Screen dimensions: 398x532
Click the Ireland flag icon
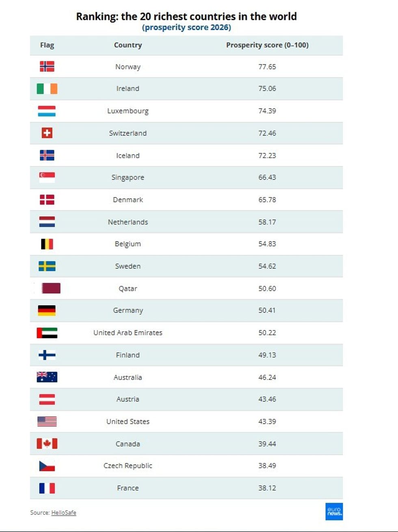47,89
